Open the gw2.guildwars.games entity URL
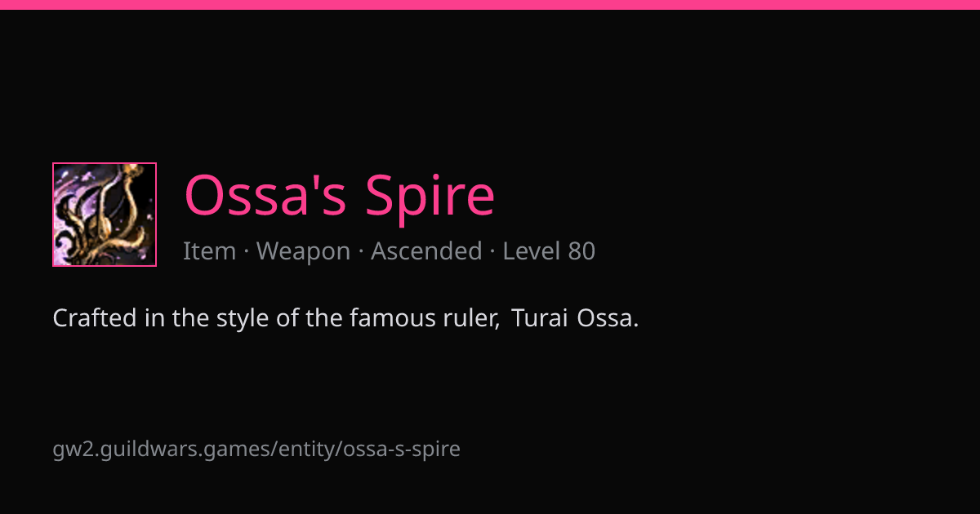 256,450
